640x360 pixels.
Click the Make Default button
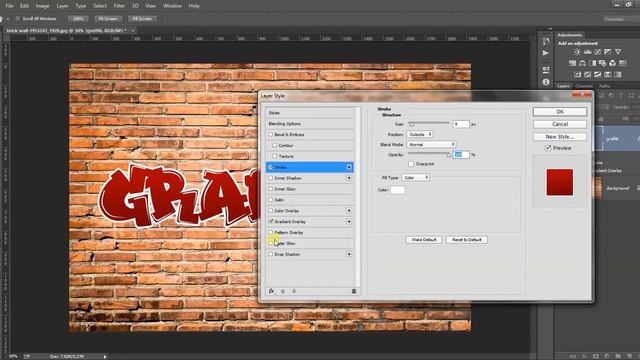[x=424, y=240]
